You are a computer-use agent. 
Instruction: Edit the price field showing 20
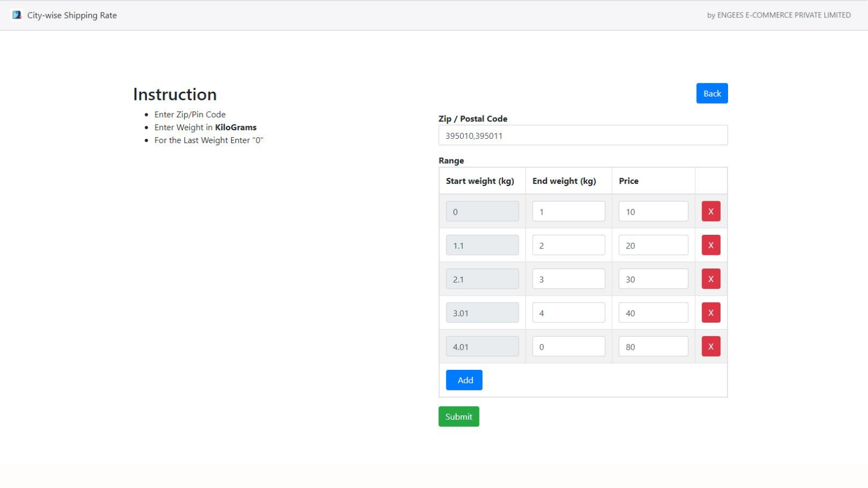[x=653, y=245]
